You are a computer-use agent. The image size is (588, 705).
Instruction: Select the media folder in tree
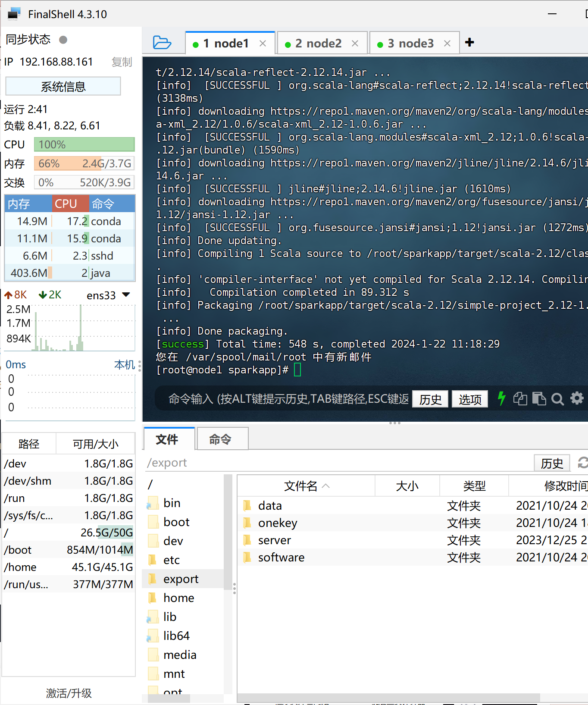tap(180, 655)
